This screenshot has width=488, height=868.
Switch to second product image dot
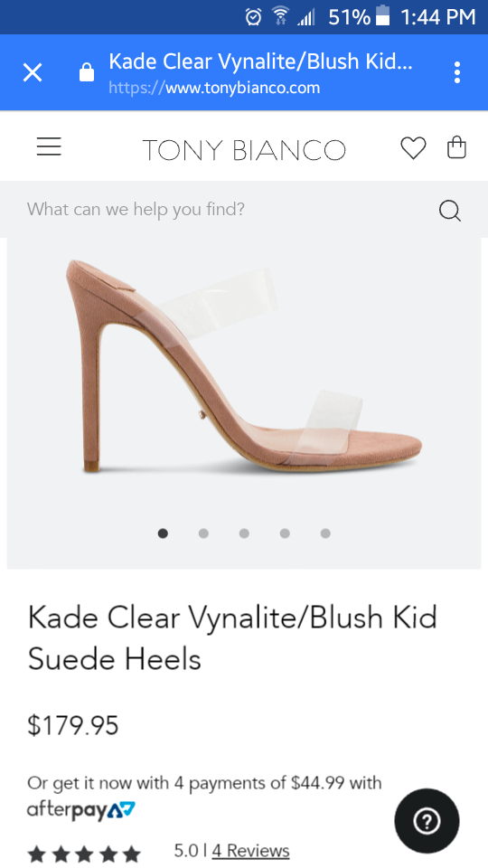point(203,533)
